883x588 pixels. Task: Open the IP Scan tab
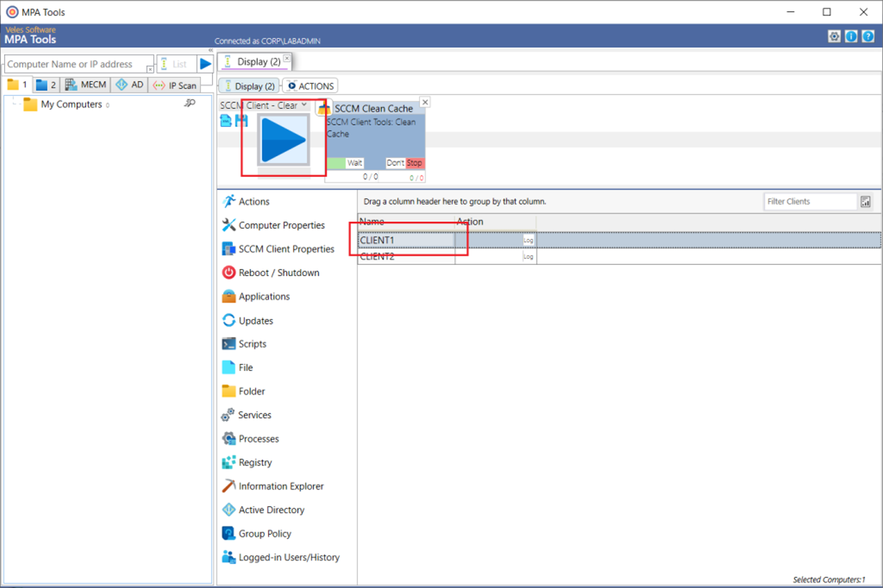click(175, 86)
